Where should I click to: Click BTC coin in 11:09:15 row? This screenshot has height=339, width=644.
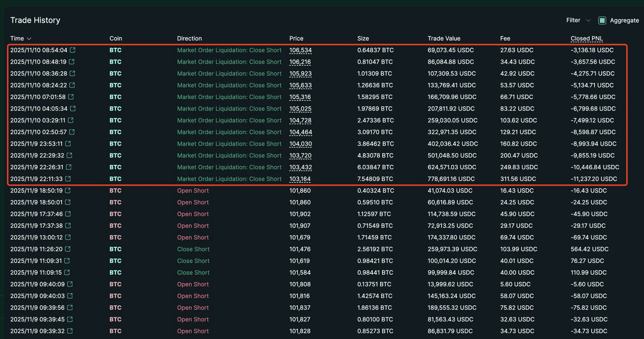pyautogui.click(x=115, y=272)
